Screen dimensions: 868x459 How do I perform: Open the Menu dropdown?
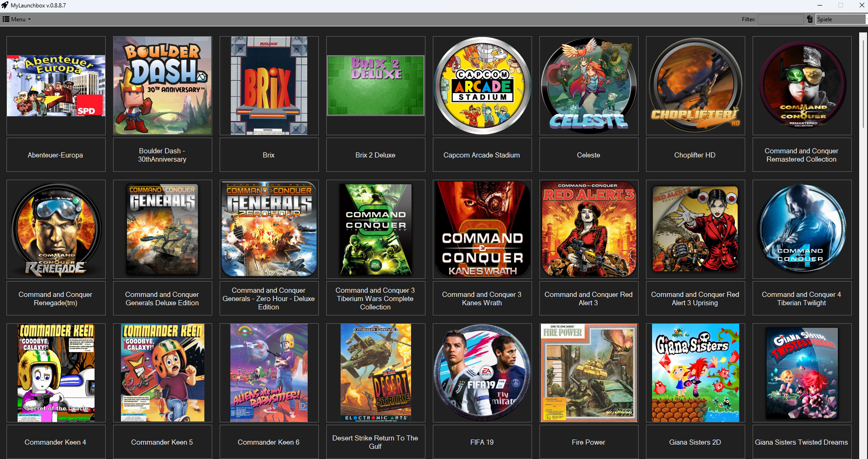pos(17,19)
